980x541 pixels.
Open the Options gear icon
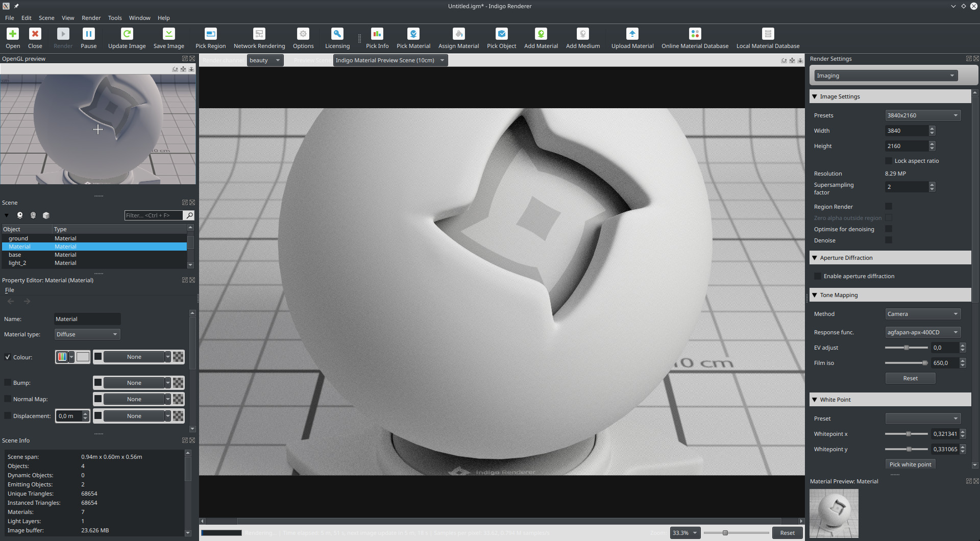(303, 34)
